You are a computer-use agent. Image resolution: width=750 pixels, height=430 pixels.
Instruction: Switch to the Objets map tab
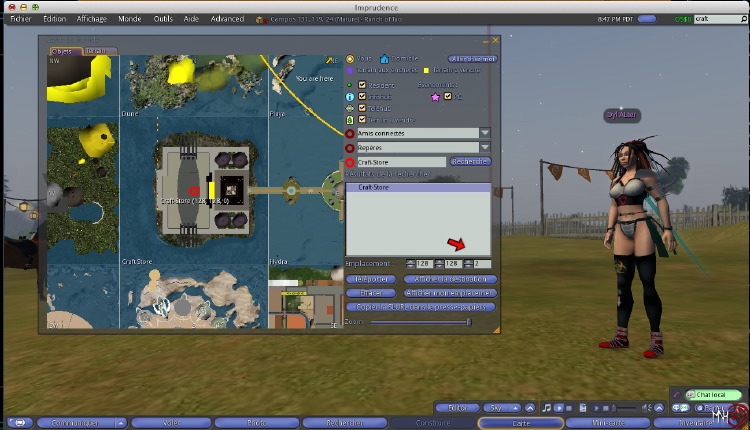coord(66,51)
